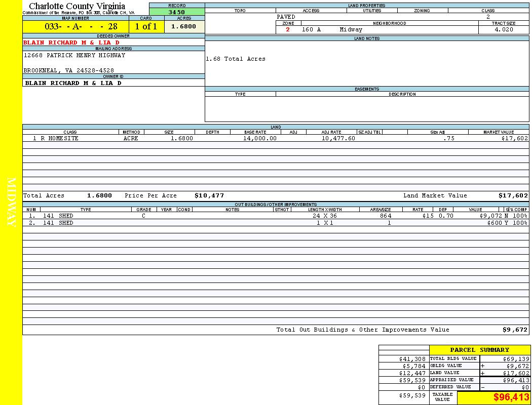
Task: Click the vertical MIDWAY label on the yellow sidebar
Action: pyautogui.click(x=12, y=202)
